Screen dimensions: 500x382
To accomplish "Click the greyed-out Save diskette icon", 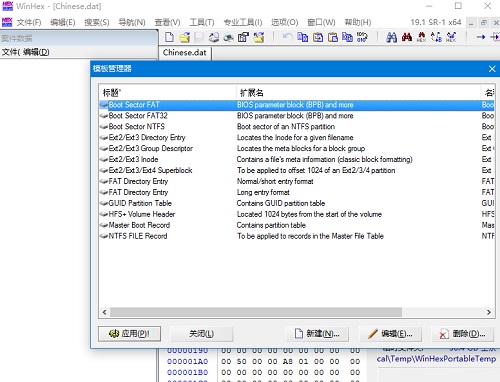I will click(x=199, y=37).
